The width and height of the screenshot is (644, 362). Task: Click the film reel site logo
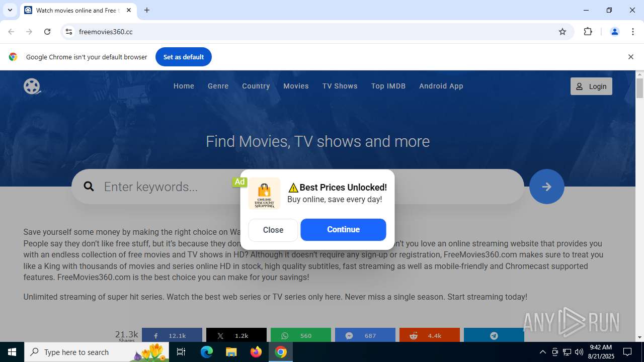32,86
